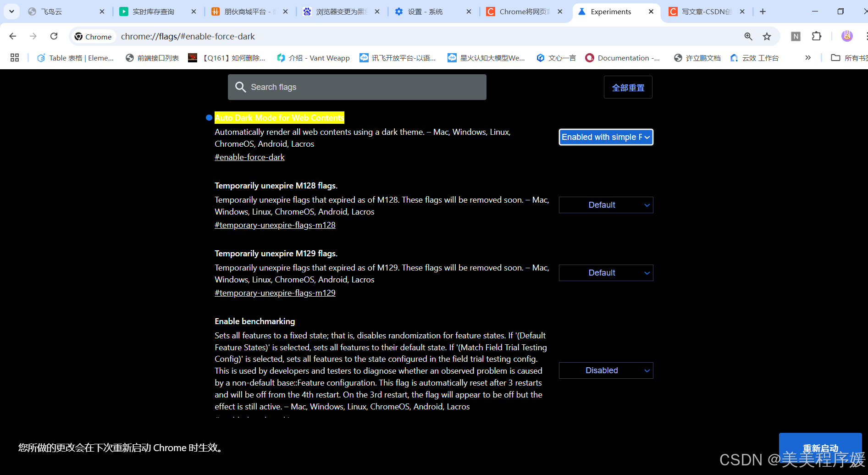Follow the #temporary-unexpire-flags-m129 link
Screen dimensions: 868x475
click(x=275, y=293)
